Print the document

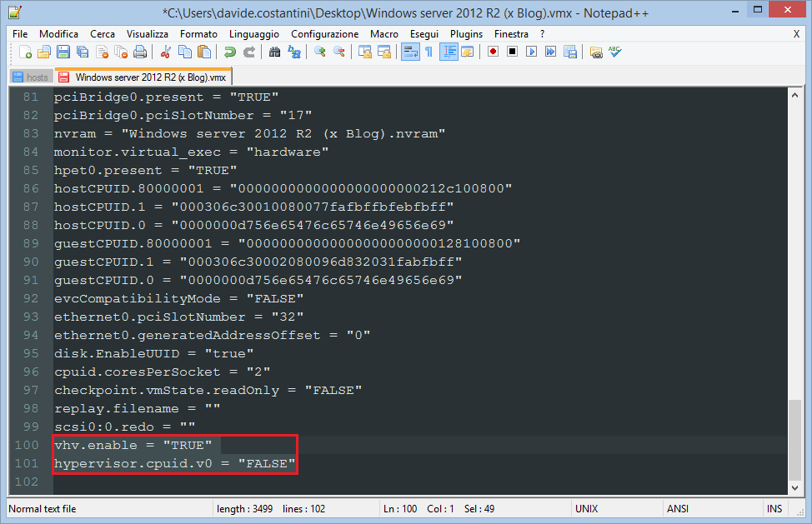click(140, 52)
